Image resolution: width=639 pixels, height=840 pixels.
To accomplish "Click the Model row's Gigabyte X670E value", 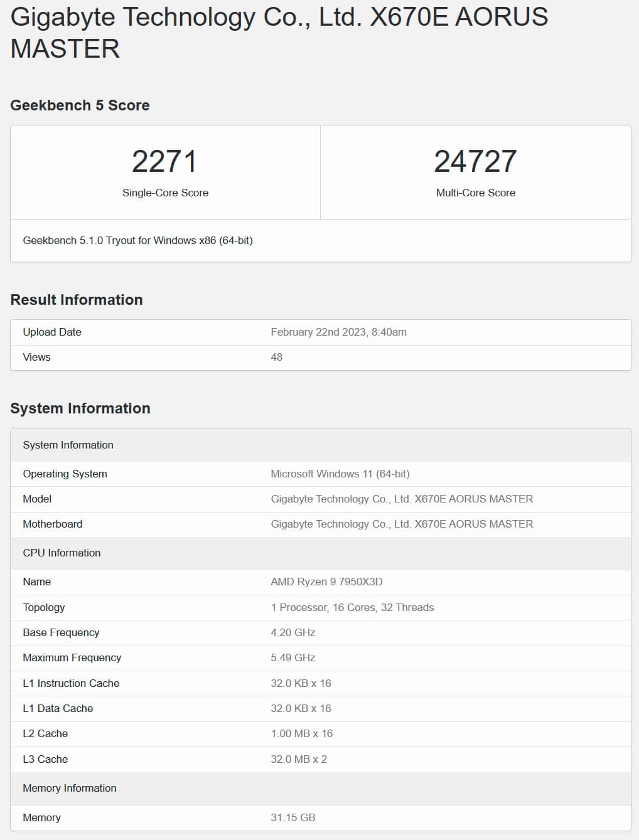I will tap(402, 499).
